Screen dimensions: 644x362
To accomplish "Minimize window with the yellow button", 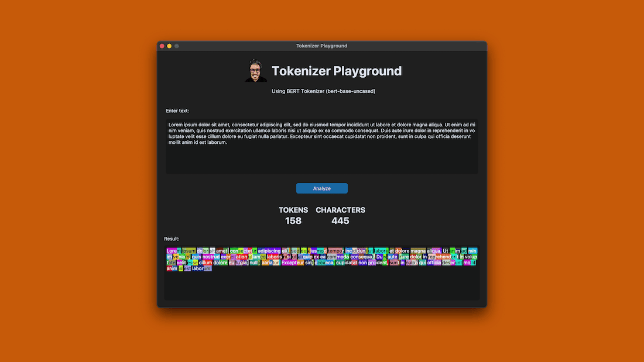I will pos(169,46).
